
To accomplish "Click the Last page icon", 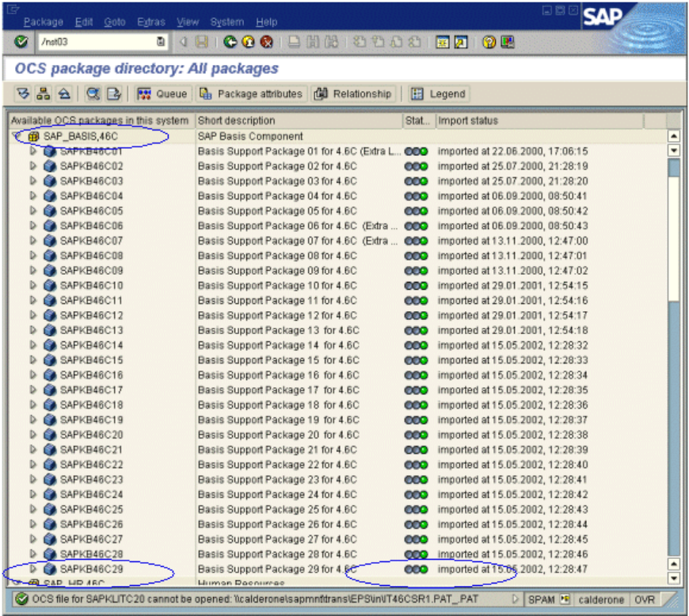I will pyautogui.click(x=414, y=42).
